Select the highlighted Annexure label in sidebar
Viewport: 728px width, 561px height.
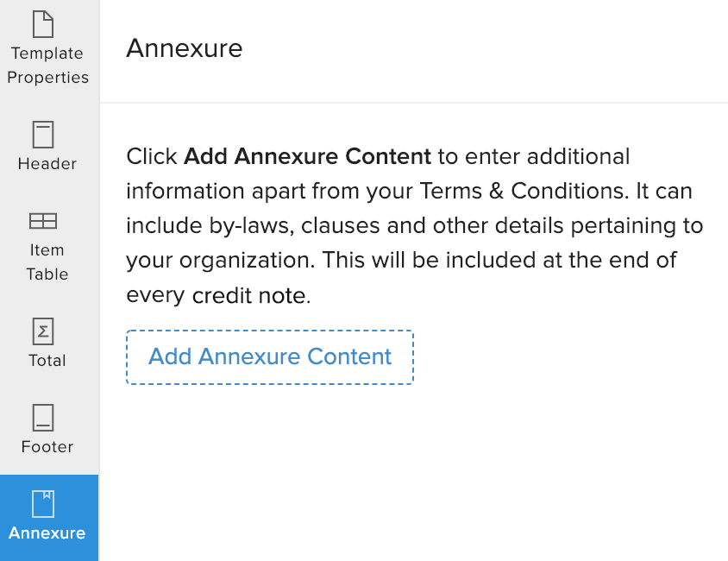(47, 533)
